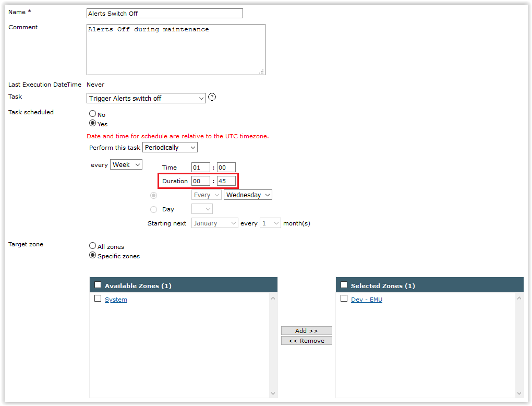
Task: Click the Last Execution DateTime value Never
Action: tap(95, 85)
